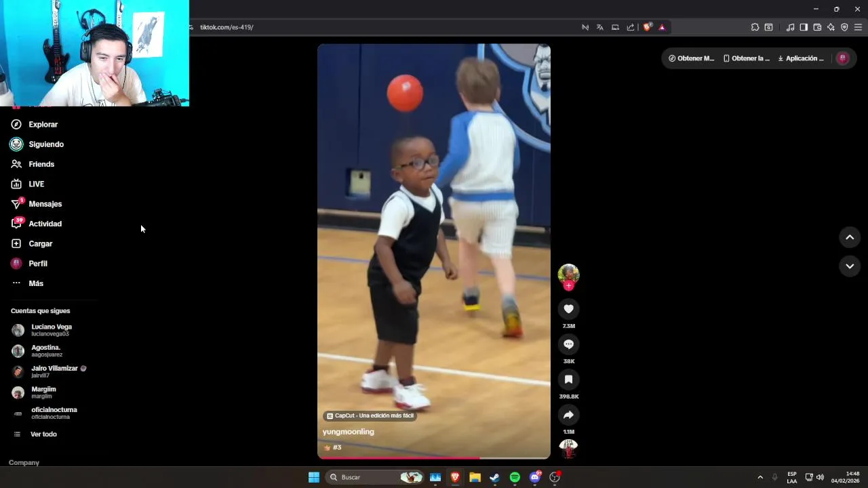
Task: Go to previous video with up chevron
Action: click(x=850, y=237)
